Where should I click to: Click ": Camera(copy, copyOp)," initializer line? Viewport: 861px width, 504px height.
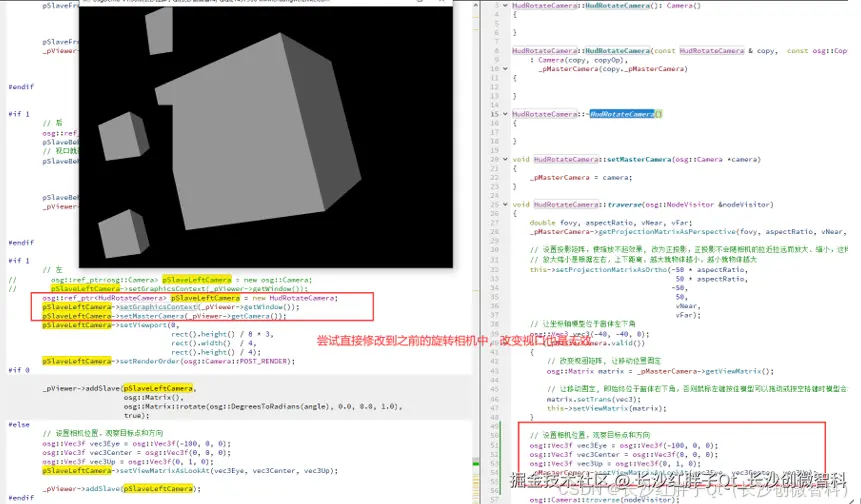click(x=577, y=60)
